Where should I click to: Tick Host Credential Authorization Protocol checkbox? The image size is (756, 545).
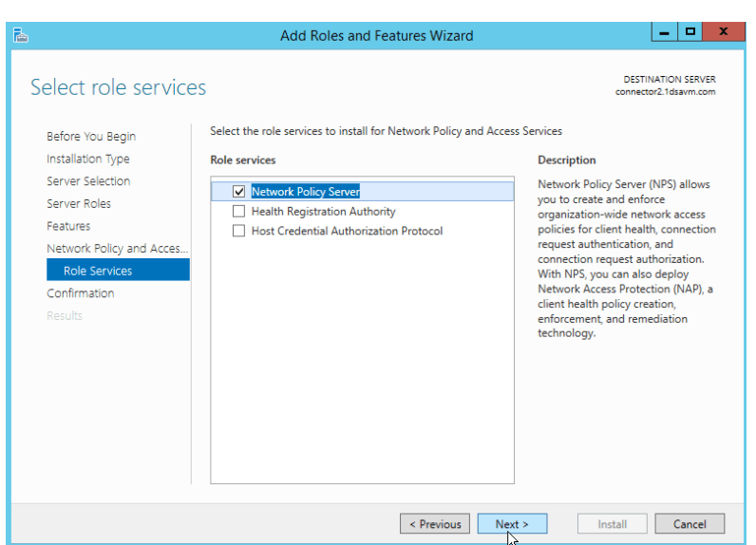tap(238, 231)
